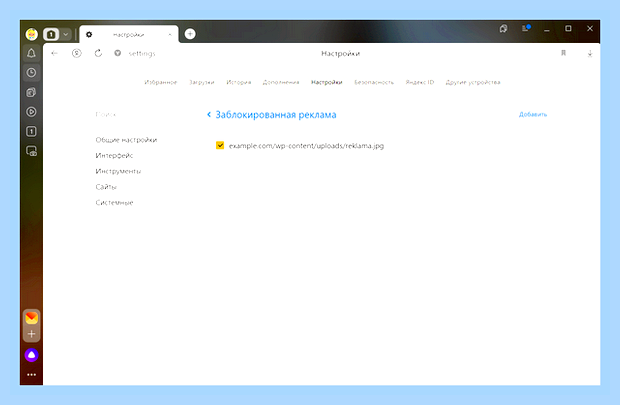Viewport: 620px width, 405px height.
Task: Open the Другие устройства section
Action: tap(473, 82)
